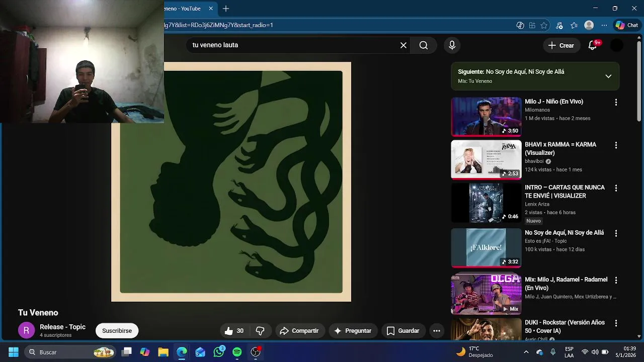The width and height of the screenshot is (644, 362).
Task: Select the YouTube browser tab
Action: [x=186, y=9]
